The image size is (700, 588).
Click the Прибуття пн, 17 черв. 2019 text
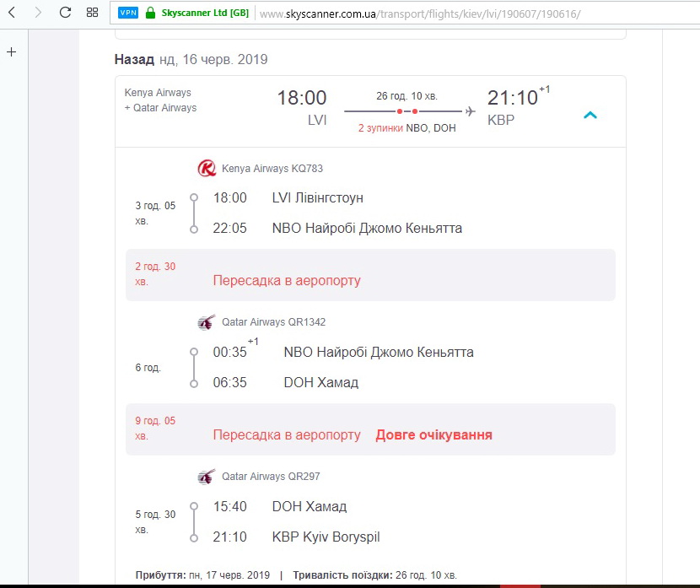[x=202, y=575]
